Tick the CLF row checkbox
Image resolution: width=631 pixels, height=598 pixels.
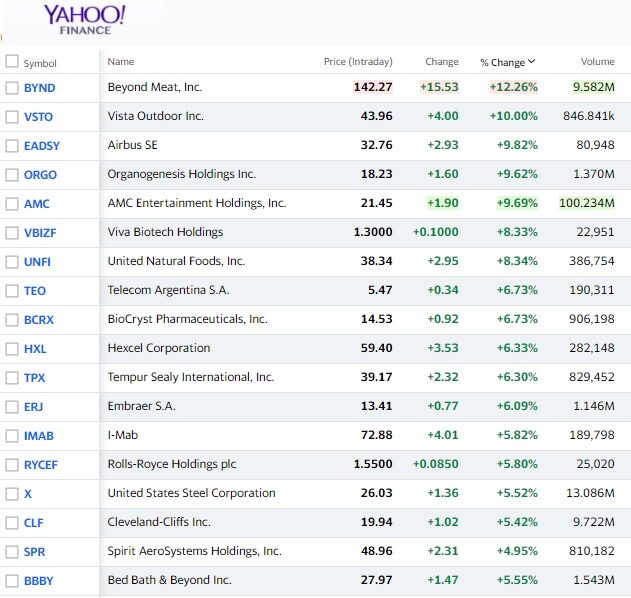12,522
